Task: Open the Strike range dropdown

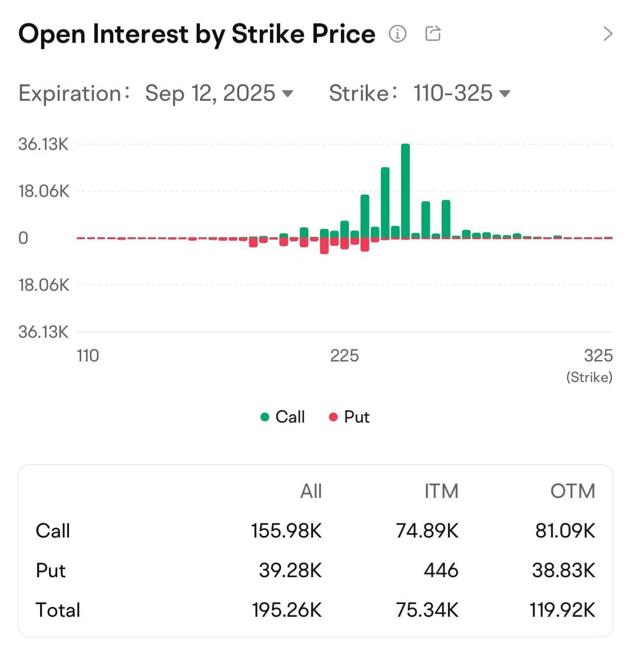Action: coord(504,93)
